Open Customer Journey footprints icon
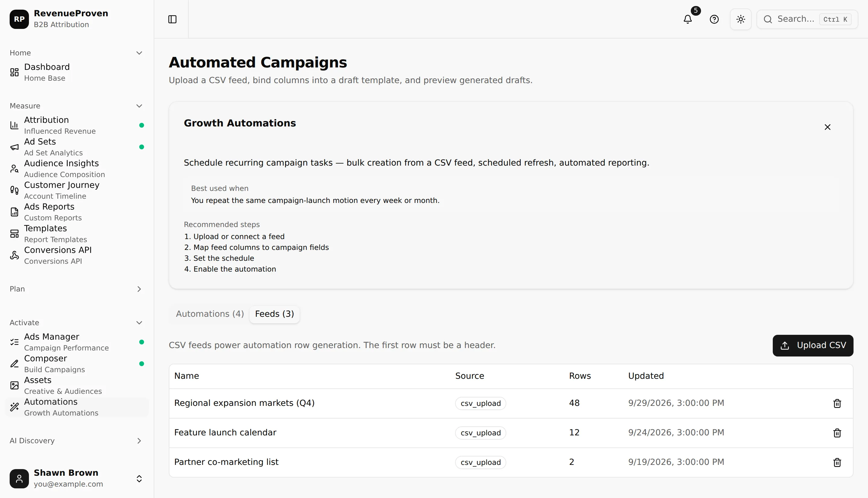Image resolution: width=868 pixels, height=498 pixels. point(14,190)
